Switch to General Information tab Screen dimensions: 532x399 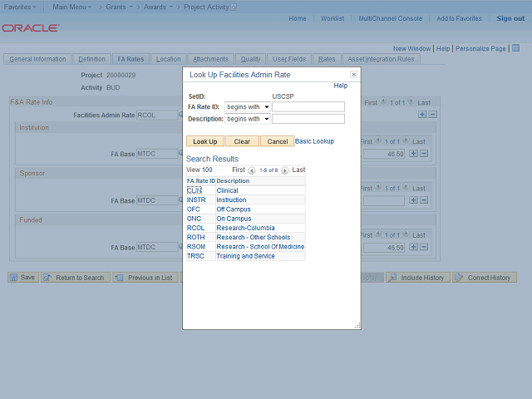(x=37, y=59)
